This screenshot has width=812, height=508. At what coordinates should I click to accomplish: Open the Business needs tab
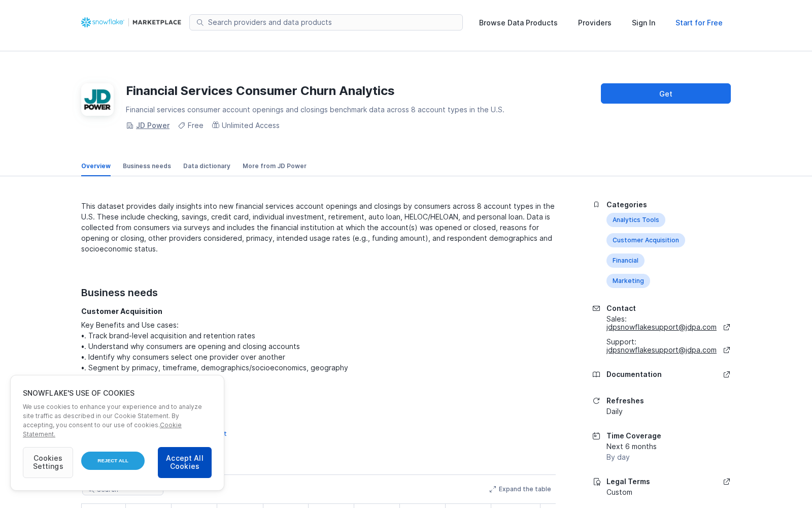pyautogui.click(x=147, y=166)
